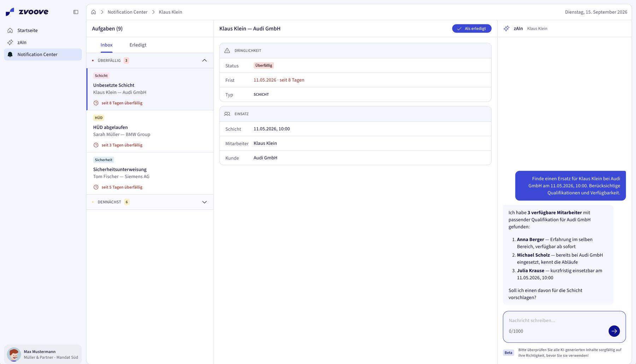Click the Frist value '11.05.2026 · seit 8 Tagen'
This screenshot has width=636, height=364.
pyautogui.click(x=279, y=80)
